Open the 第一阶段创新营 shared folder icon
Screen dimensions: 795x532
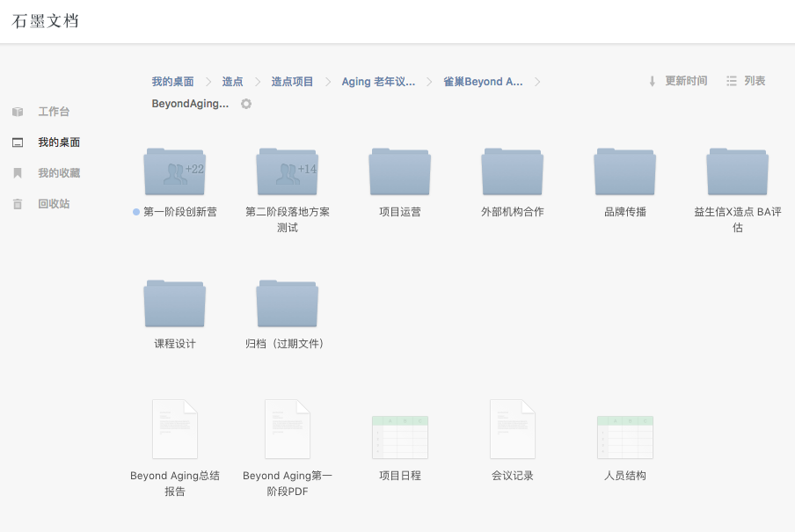pos(174,171)
